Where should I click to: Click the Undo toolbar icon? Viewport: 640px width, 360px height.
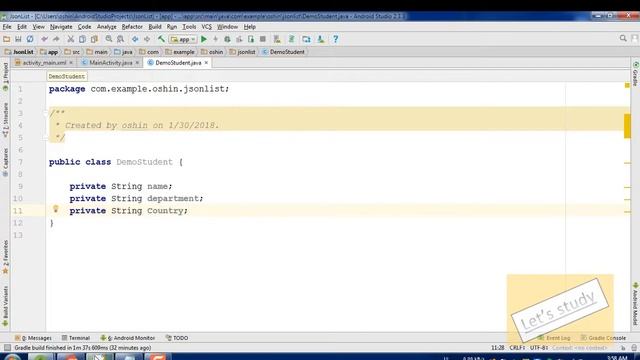[44, 39]
